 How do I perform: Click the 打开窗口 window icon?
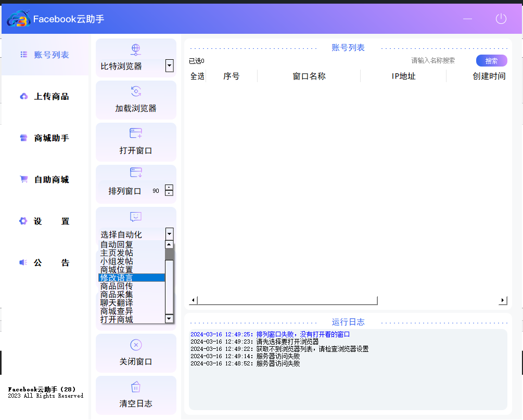click(136, 134)
